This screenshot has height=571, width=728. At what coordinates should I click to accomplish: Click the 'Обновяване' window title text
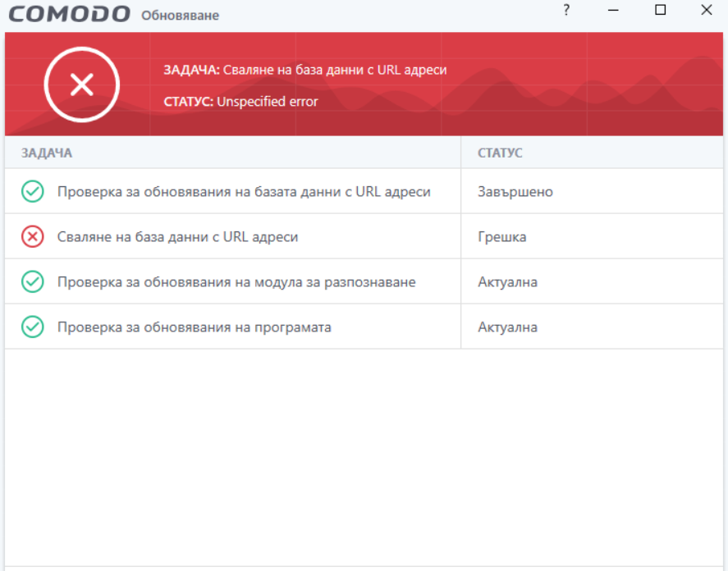(180, 16)
